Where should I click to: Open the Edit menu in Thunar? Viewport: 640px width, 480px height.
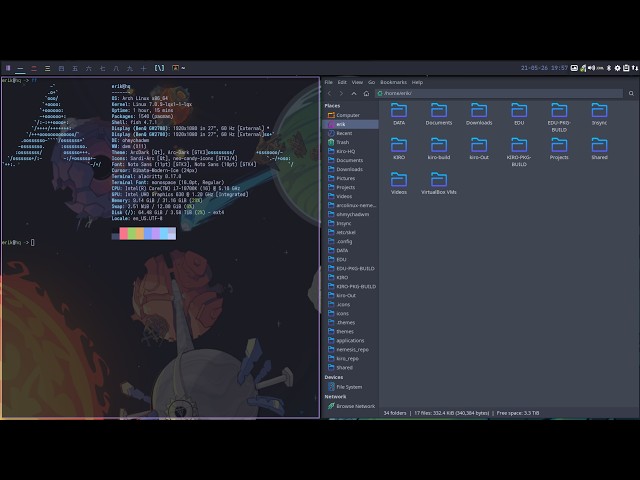(342, 82)
